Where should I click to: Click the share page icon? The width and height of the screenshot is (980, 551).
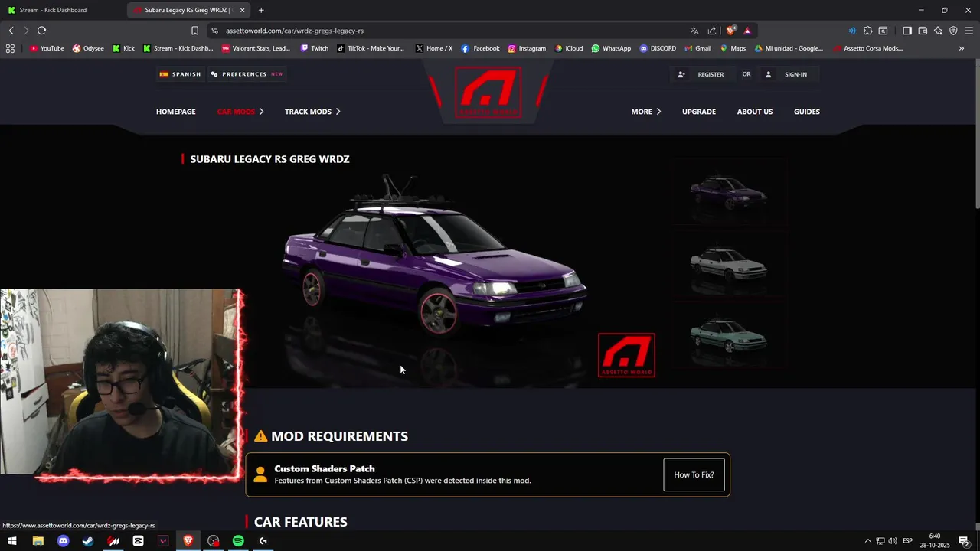(712, 31)
